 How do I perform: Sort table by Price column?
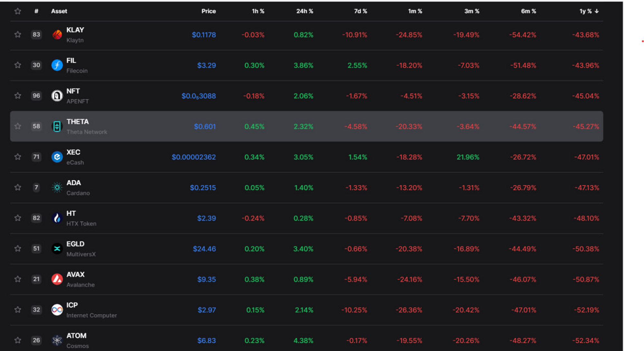tap(209, 11)
